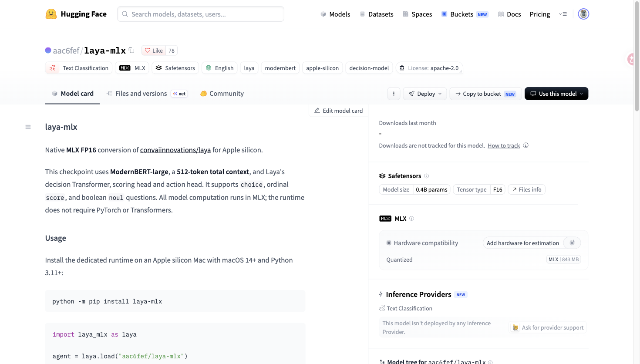The image size is (640, 364).
Task: Click the aac6fef owner avatar circle
Action: tap(48, 51)
